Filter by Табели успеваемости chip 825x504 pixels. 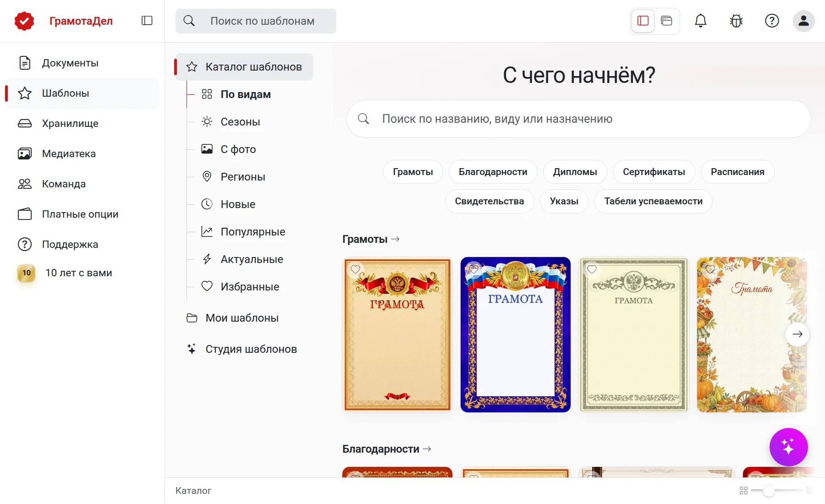(653, 201)
